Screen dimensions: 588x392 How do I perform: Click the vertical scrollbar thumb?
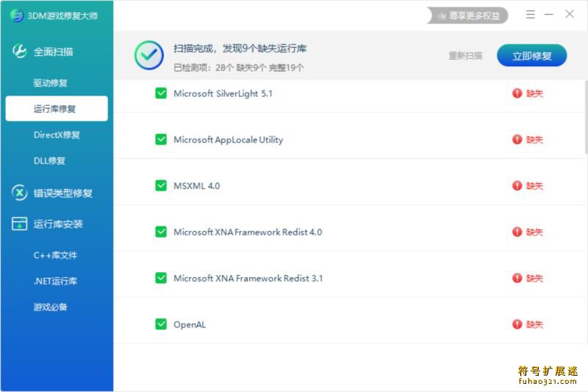586,117
